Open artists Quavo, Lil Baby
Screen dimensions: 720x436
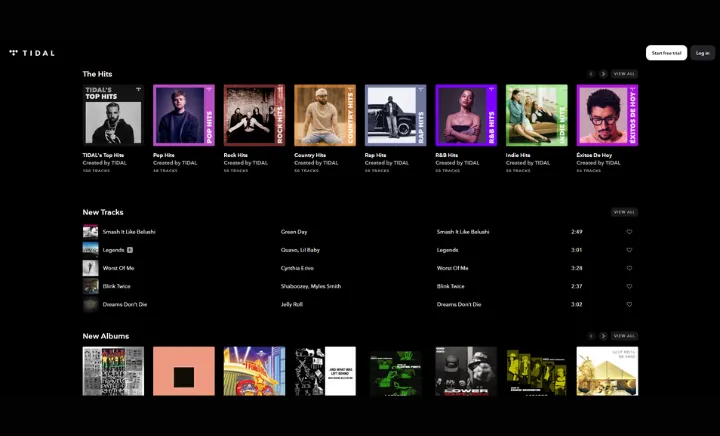pos(300,250)
